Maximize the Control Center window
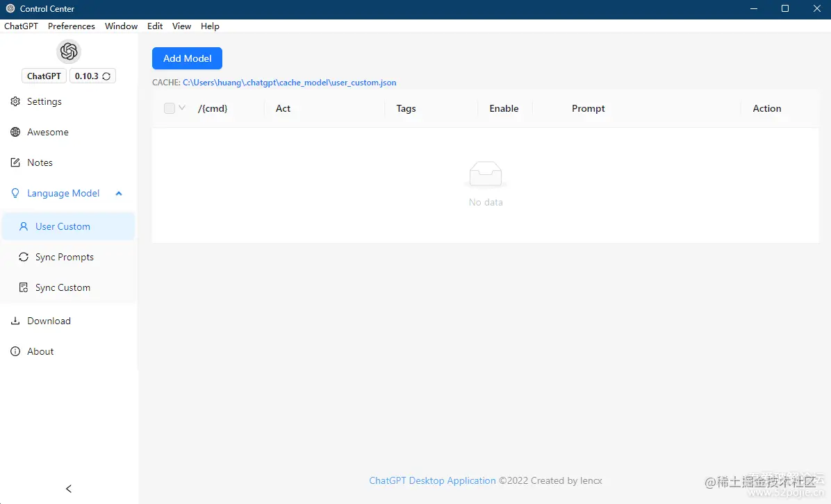Viewport: 831px width, 504px height. click(785, 9)
